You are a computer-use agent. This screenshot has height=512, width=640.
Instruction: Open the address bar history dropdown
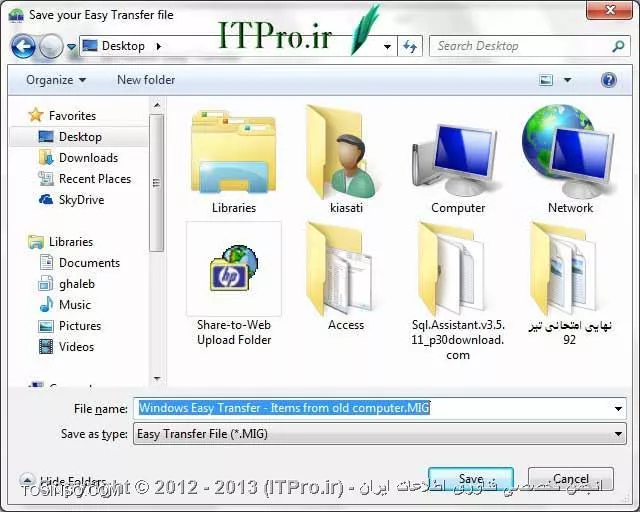(387, 47)
